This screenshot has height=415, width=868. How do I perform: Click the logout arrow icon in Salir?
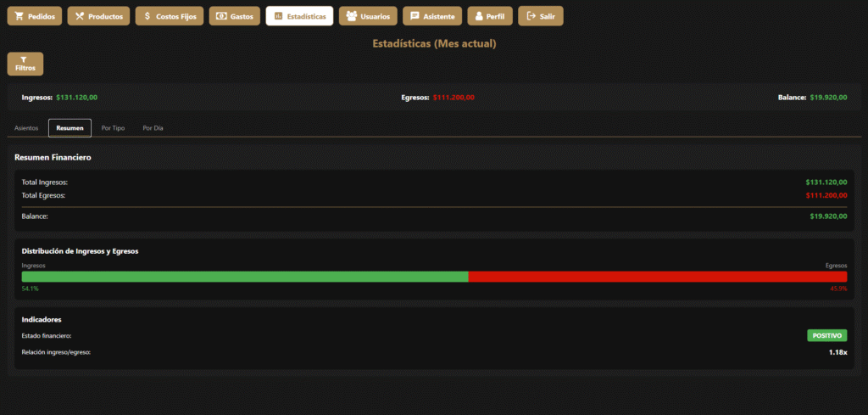coord(531,16)
